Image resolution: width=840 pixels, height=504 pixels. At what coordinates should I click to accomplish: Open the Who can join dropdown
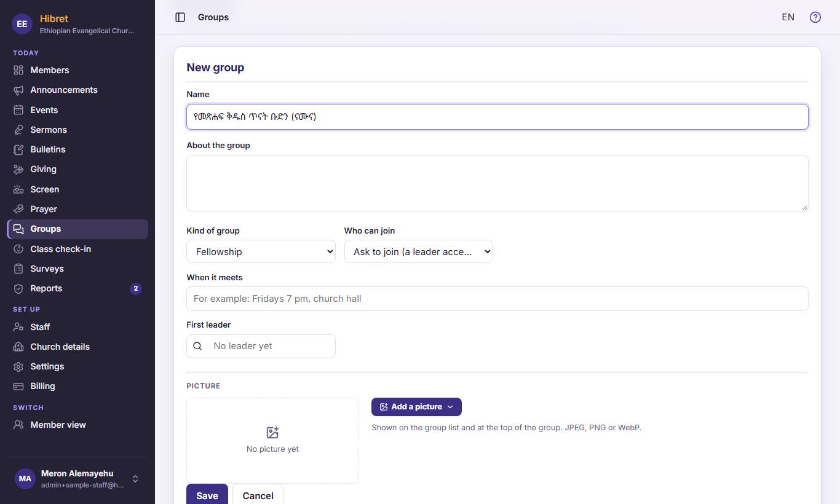[418, 251]
